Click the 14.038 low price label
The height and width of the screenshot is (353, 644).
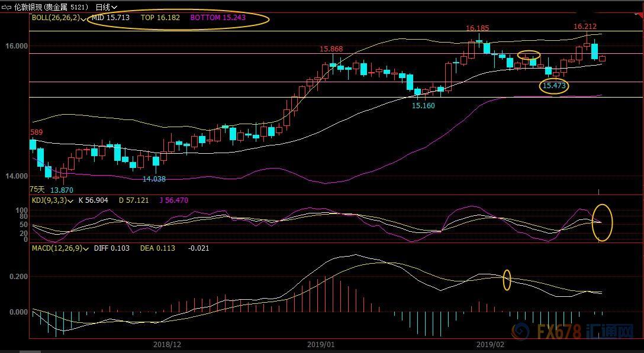154,179
